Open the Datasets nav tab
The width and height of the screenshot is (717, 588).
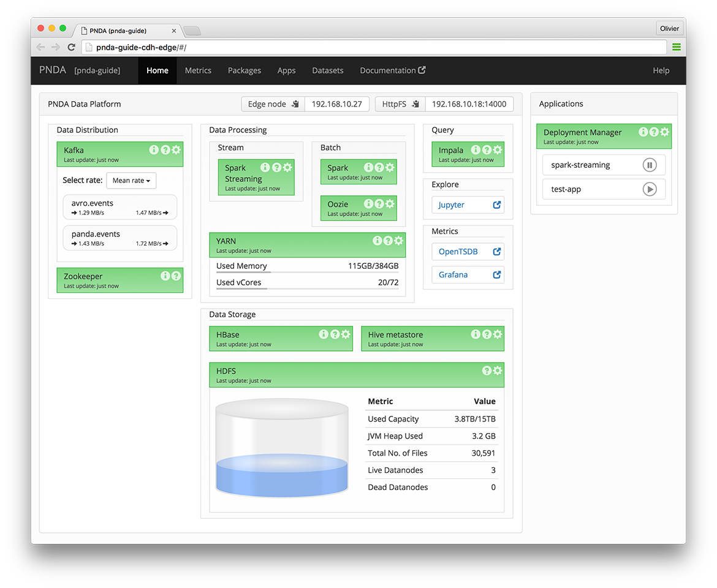(x=327, y=70)
